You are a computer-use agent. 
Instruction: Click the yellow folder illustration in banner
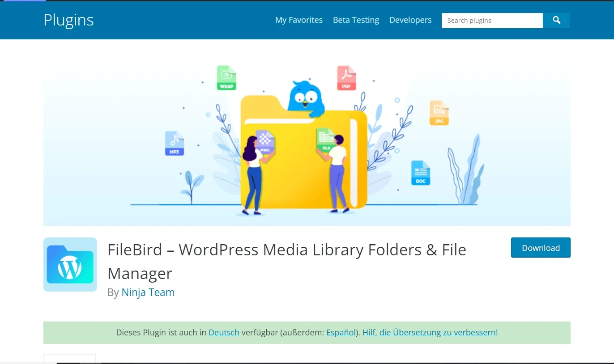click(x=304, y=152)
